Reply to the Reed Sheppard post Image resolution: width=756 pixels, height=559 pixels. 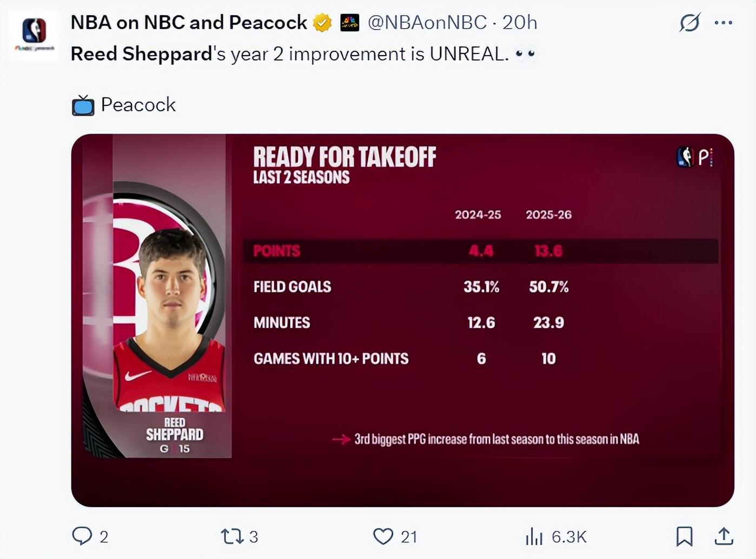pos(82,536)
